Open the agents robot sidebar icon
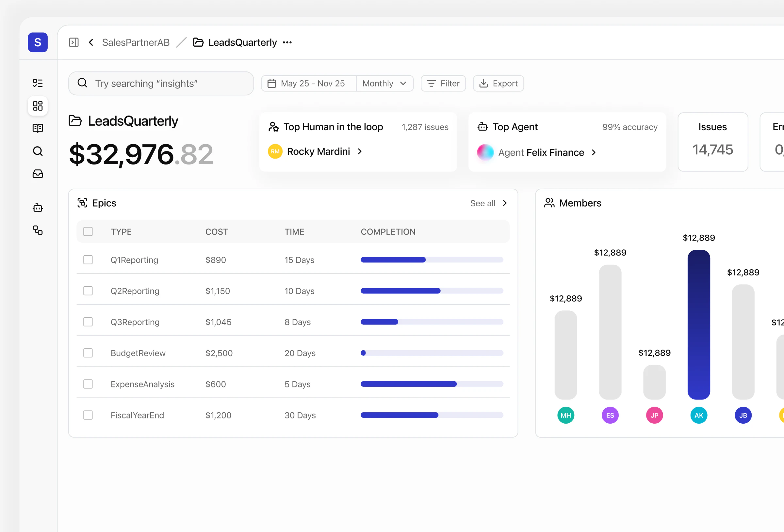Screen dimensions: 784x532 pyautogui.click(x=38, y=208)
